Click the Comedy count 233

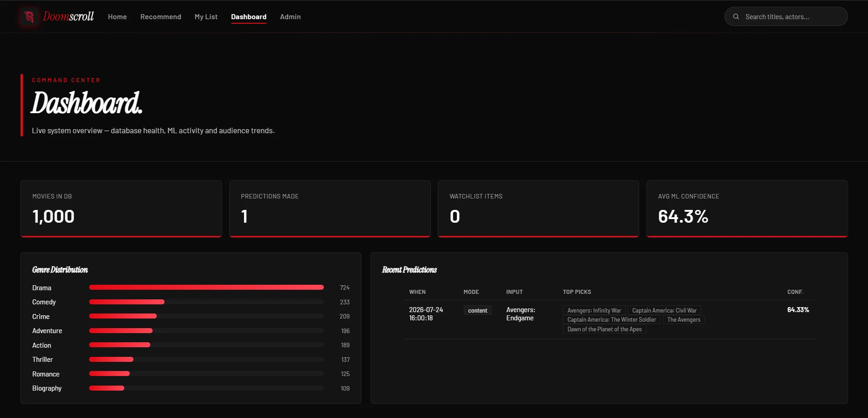344,302
